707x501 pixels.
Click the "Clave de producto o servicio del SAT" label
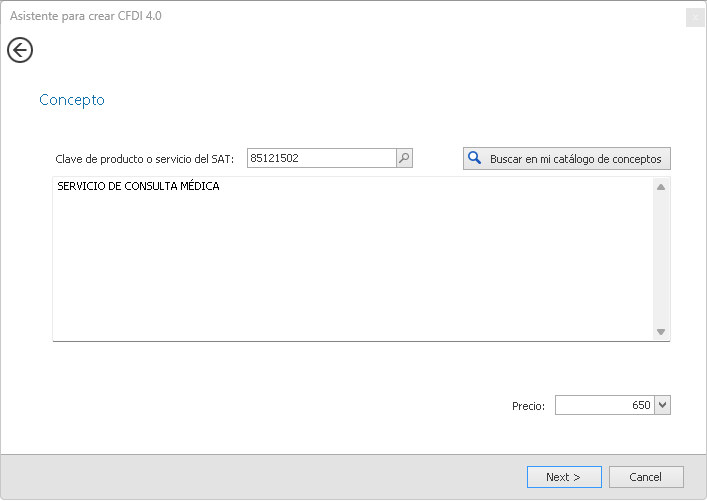[144, 159]
